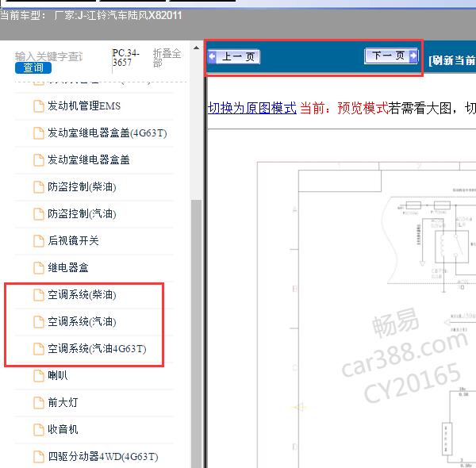Click document icon beside 继电器盒
Image resolution: width=476 pixels, height=468 pixels.
point(39,267)
